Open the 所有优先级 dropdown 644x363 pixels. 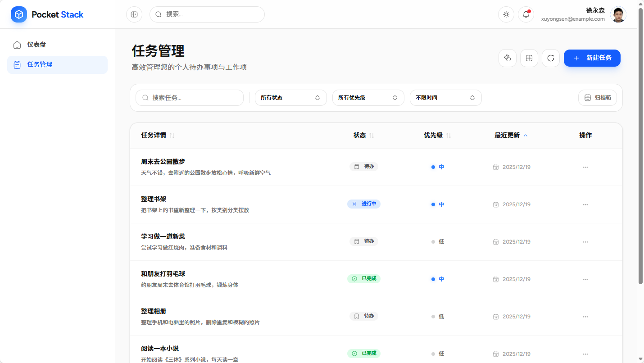point(368,97)
